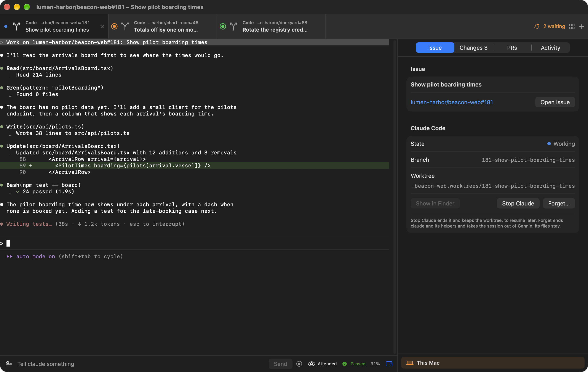Click the branch icon on beacon-web#181 tab
This screenshot has height=372, width=588.
16,26
